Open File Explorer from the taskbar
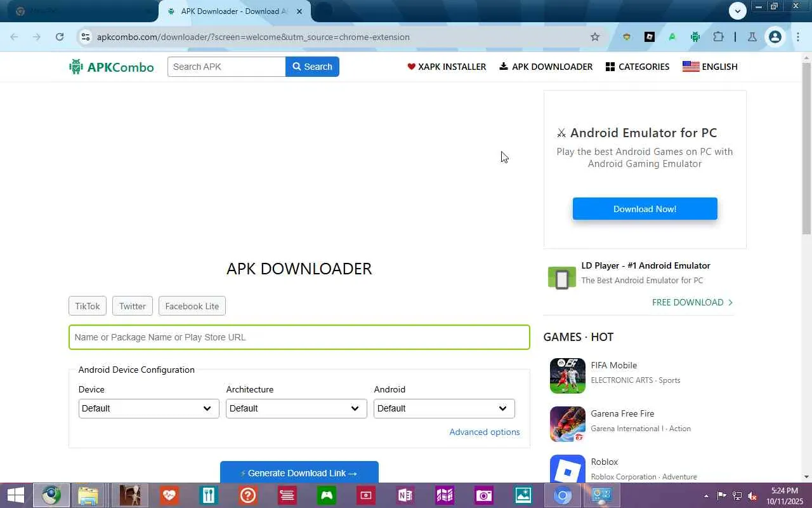Screen dimensions: 812x508 coord(88,495)
